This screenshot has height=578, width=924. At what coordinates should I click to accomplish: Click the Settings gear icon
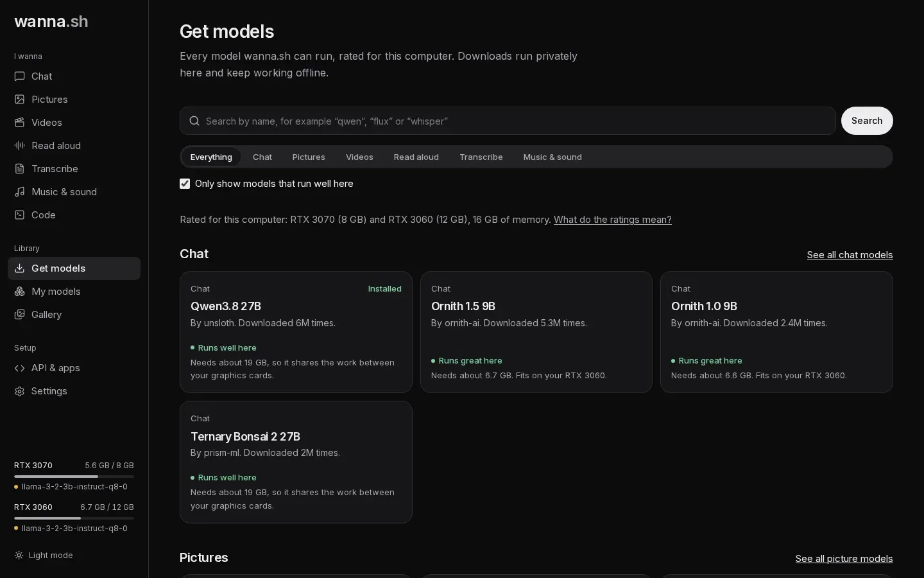point(19,391)
